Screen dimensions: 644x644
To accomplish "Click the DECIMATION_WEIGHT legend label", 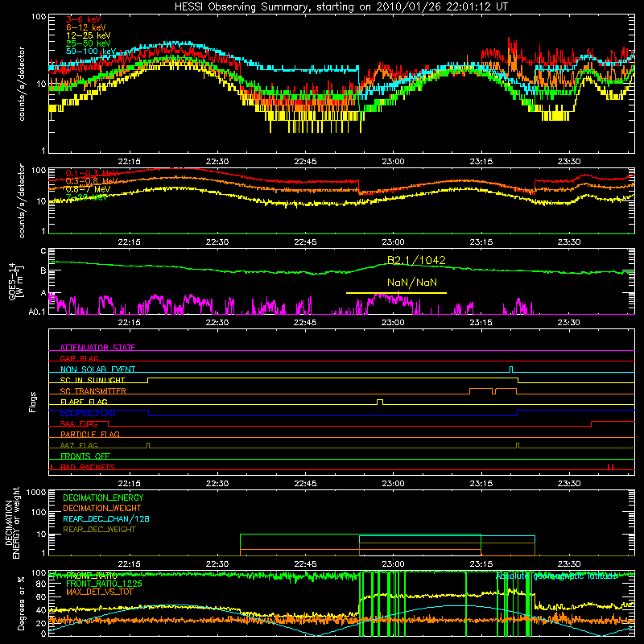I will (102, 508).
